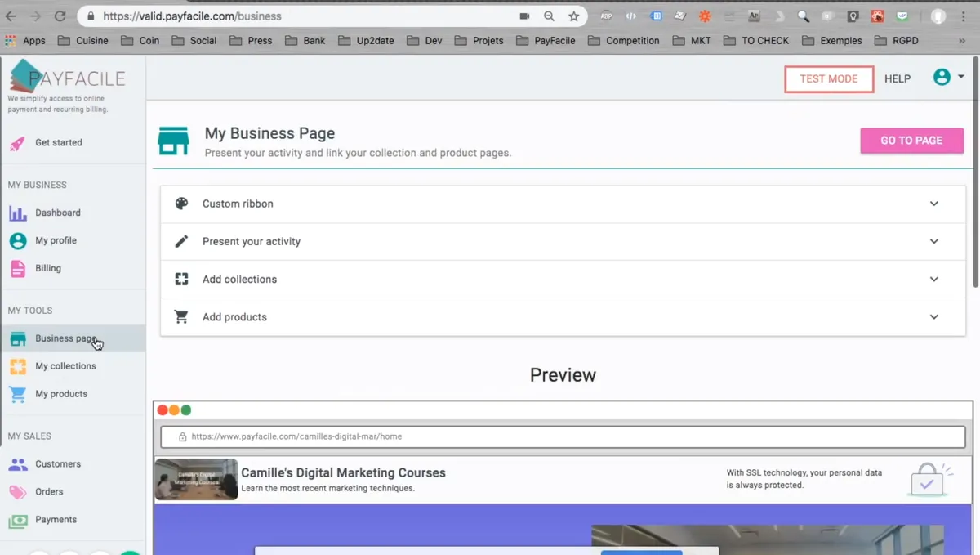Click the My profile avatar icon
Viewport: 980px width, 555px height.
point(17,241)
